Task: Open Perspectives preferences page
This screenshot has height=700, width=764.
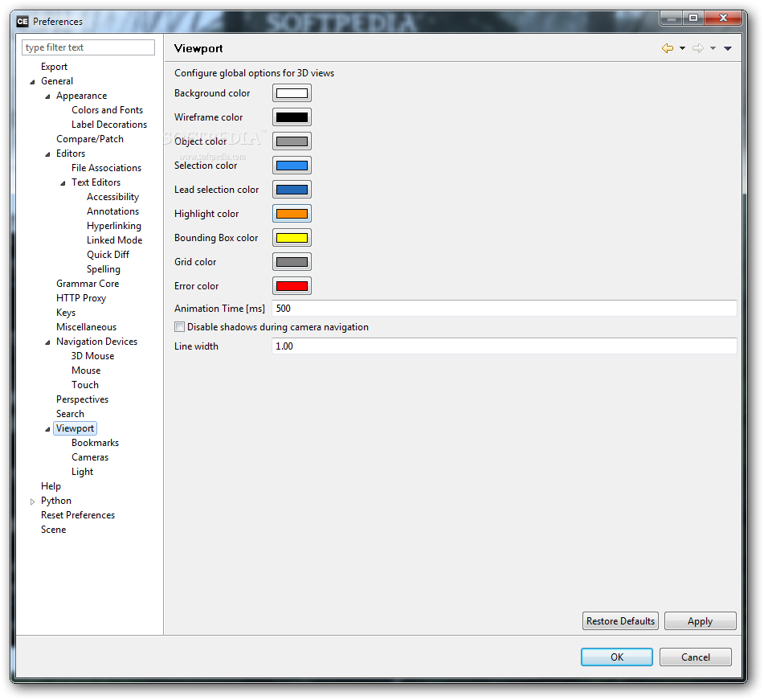Action: (82, 399)
